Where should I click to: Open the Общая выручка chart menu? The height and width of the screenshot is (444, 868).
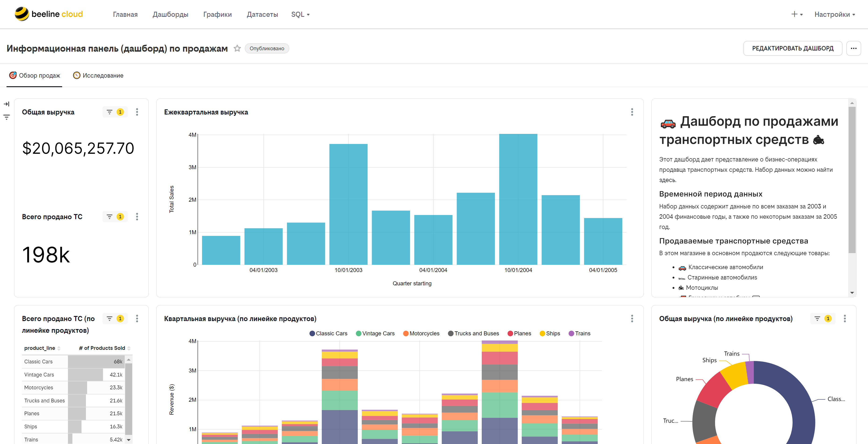(137, 112)
